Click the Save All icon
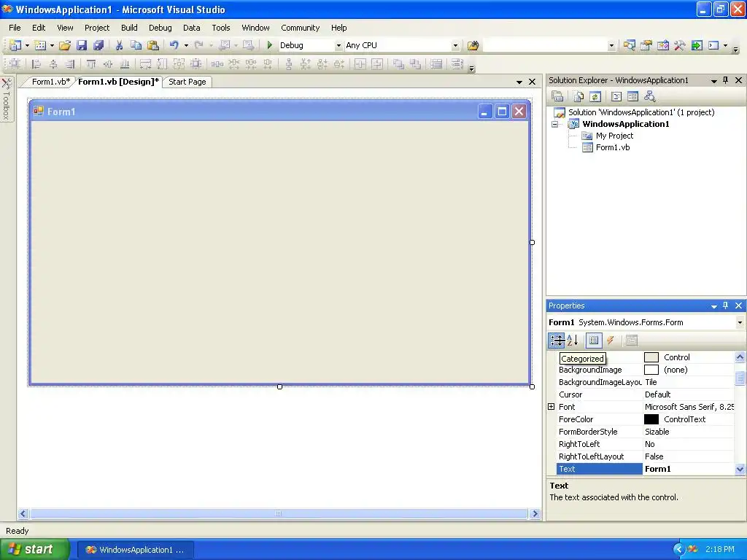Screen dimensions: 747x560 point(98,45)
